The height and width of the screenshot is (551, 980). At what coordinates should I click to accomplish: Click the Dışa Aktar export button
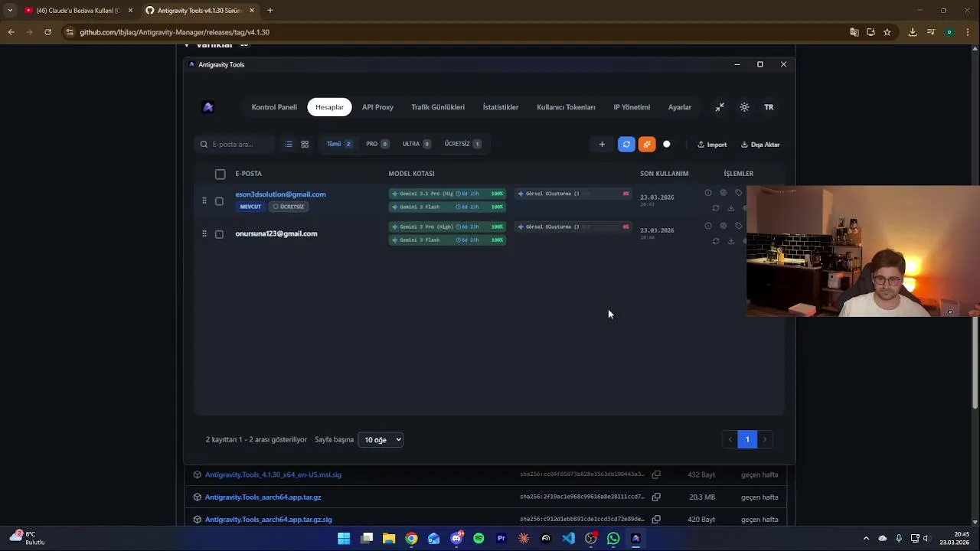click(760, 145)
